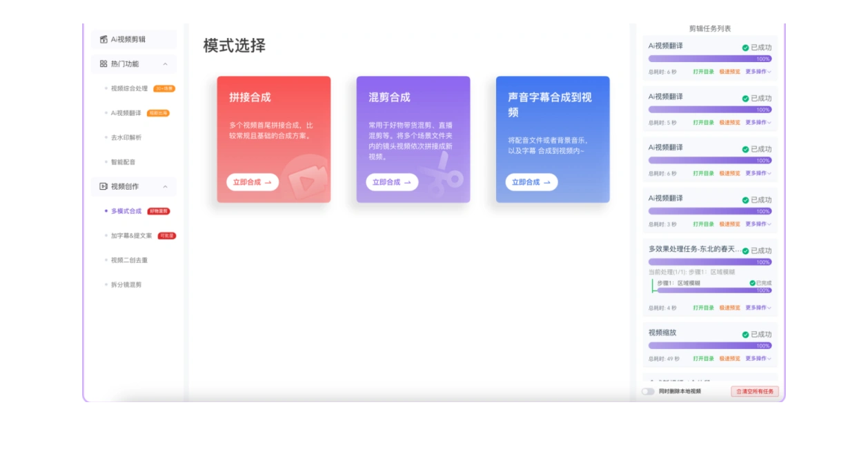868x467 pixels.
Task: Open 视频综合处理 in the sidebar
Action: click(x=129, y=88)
